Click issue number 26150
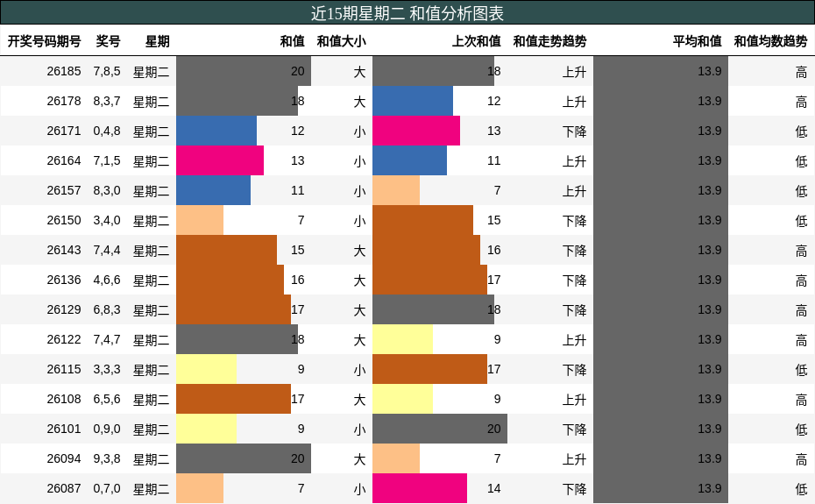The width and height of the screenshot is (815, 504). 64,221
